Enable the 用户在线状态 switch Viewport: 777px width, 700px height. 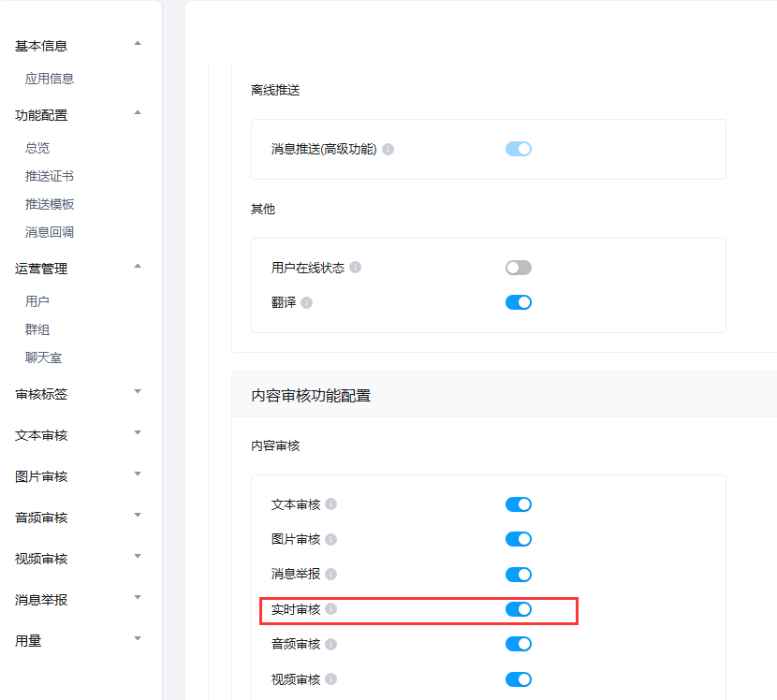[x=518, y=268]
